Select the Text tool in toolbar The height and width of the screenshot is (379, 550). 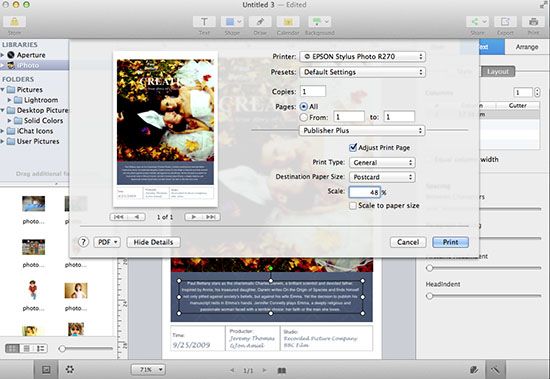coord(204,22)
